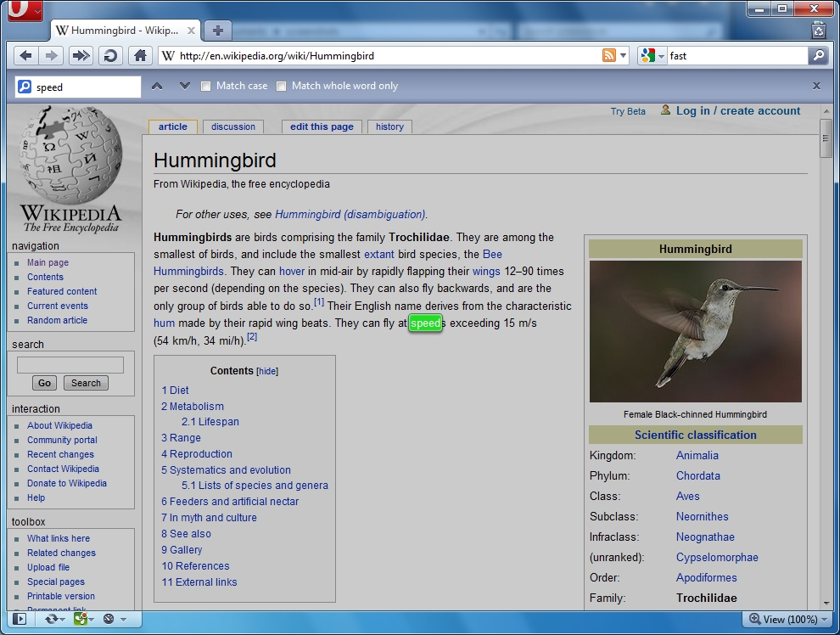Click the Donate to Wikipedia link
The height and width of the screenshot is (635, 840).
click(x=67, y=483)
